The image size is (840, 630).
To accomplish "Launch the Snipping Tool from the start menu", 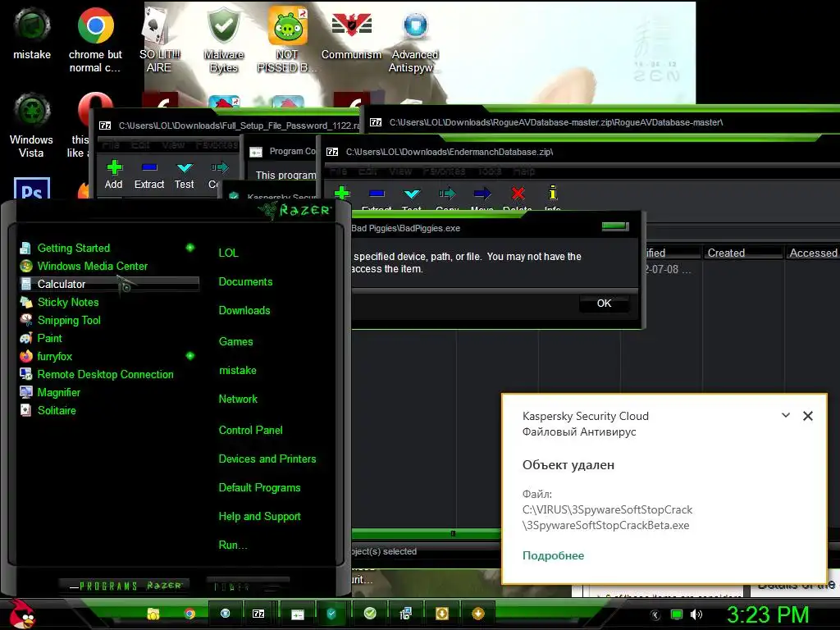I will coord(109,321).
